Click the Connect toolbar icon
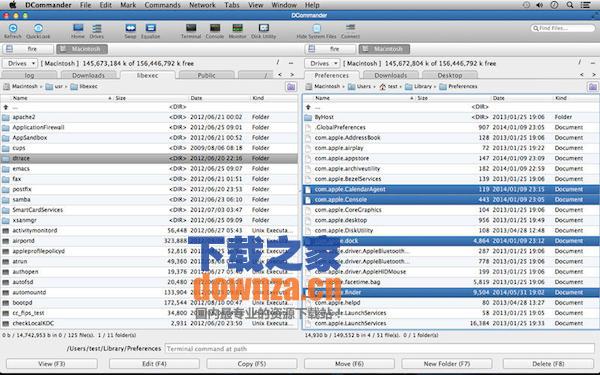This screenshot has width=600, height=375. point(350,31)
